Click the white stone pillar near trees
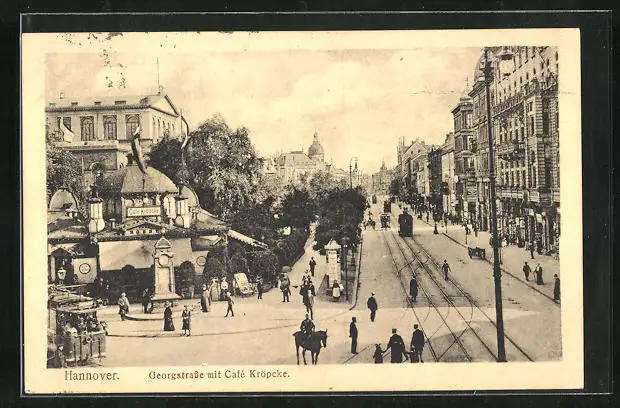 tap(332, 262)
